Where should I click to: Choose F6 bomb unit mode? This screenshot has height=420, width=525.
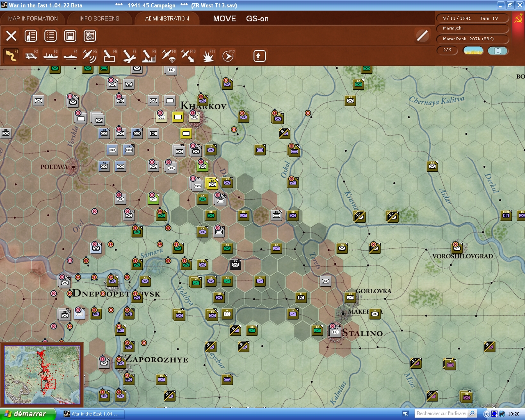pyautogui.click(x=110, y=56)
